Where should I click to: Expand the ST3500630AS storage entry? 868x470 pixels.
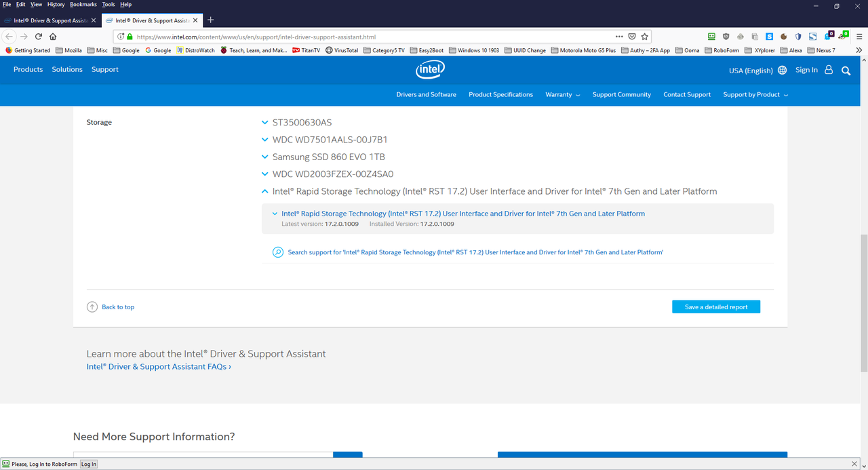(265, 123)
